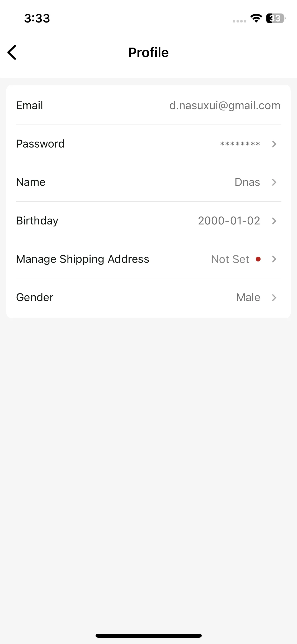The width and height of the screenshot is (297, 644).
Task: Tap the Manage Shipping Address chevron
Action: point(274,259)
